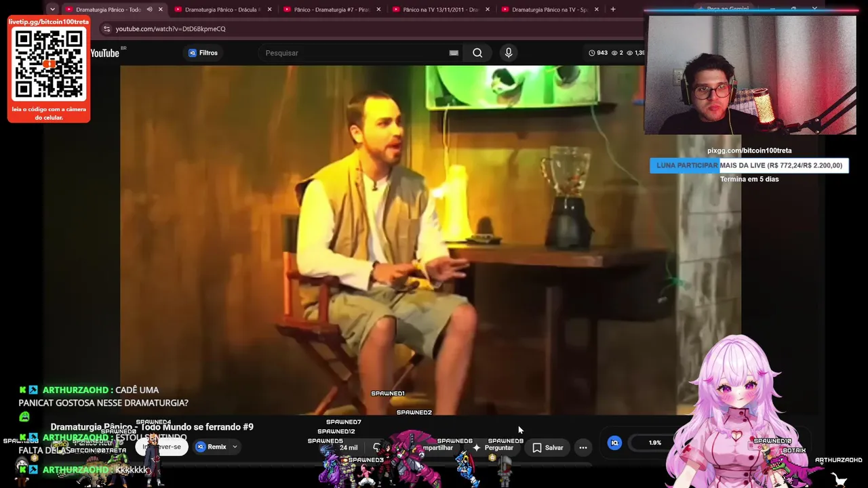Close the 'Dramaturgia Pânico na TV' tab
868x488 pixels.
click(x=597, y=9)
